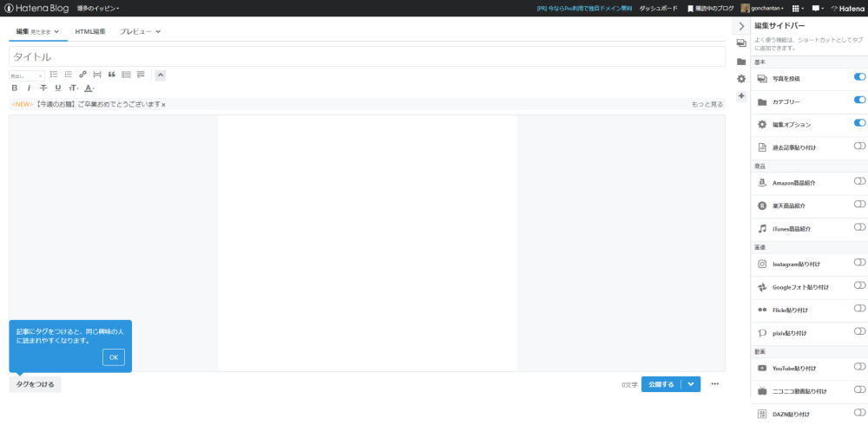
Task: Enable the Googleフォト貼り付け toggle
Action: [x=859, y=285]
